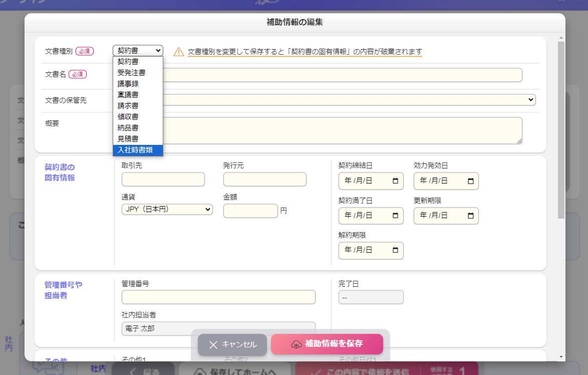The image size is (588, 375).
Task: Select highlighted 入社時書類 option
Action: [x=138, y=150]
